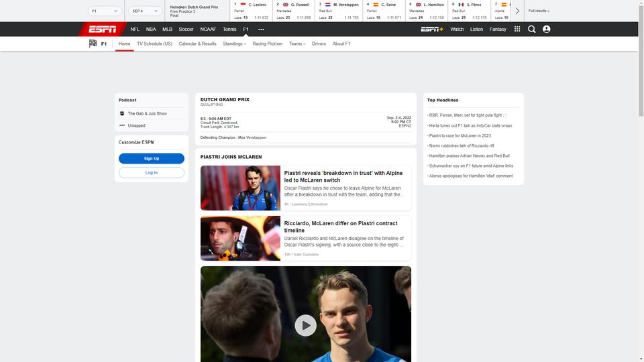
Task: Select NFL in top navigation
Action: pyautogui.click(x=135, y=29)
